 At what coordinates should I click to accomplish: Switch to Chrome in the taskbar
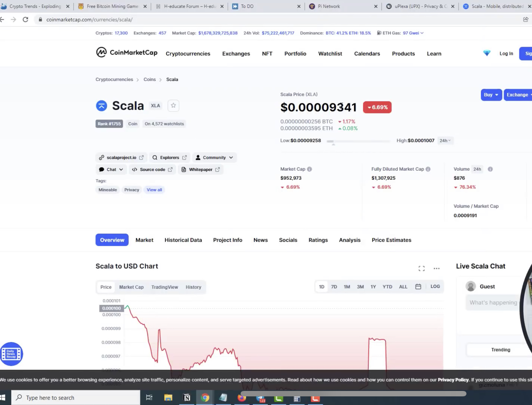(x=205, y=397)
